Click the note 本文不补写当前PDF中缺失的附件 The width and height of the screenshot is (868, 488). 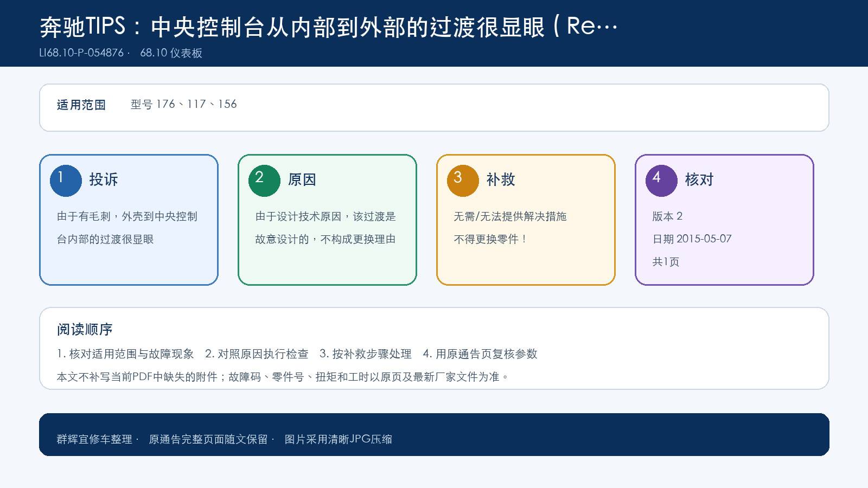click(x=137, y=377)
